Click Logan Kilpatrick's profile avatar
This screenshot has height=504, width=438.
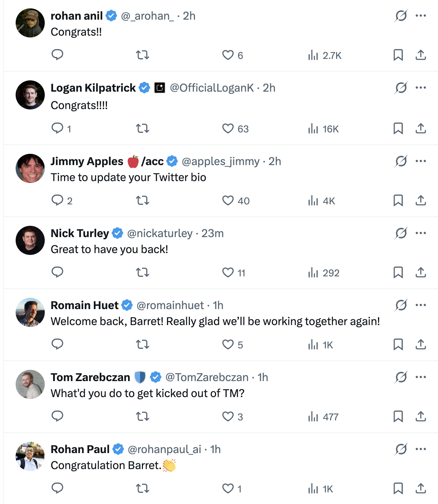pos(30,95)
